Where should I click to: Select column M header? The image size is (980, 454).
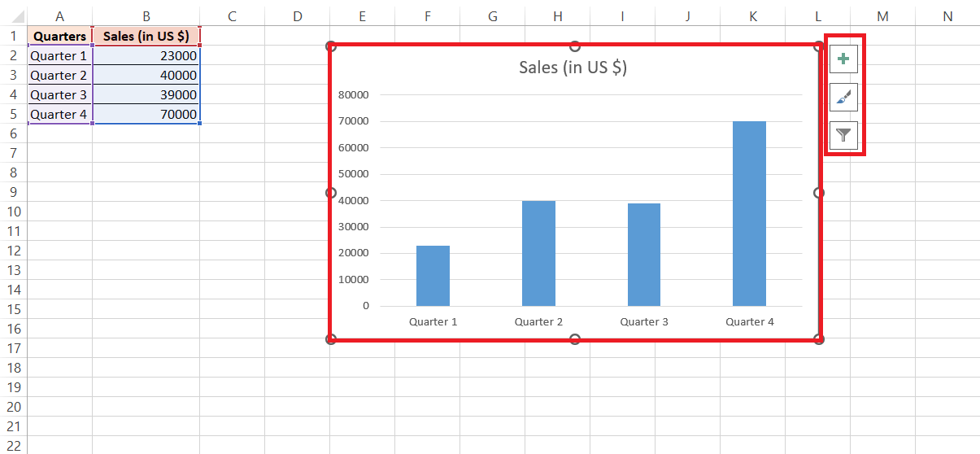882,15
